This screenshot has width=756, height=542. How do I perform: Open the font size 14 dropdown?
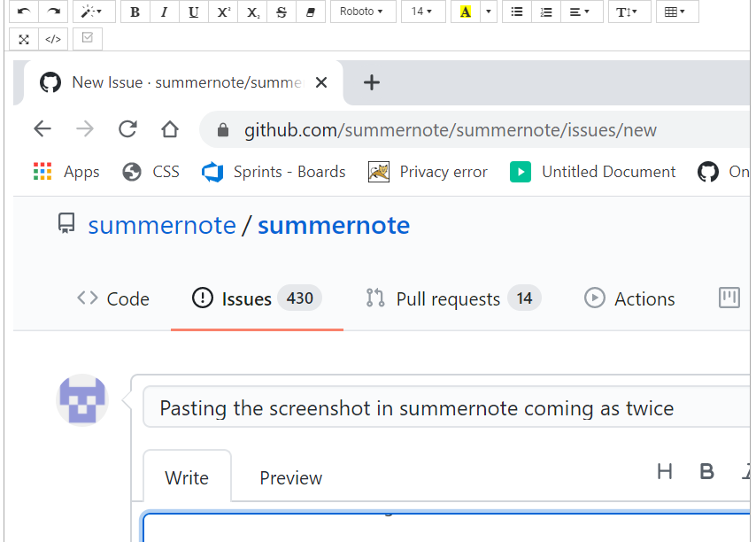[423, 12]
